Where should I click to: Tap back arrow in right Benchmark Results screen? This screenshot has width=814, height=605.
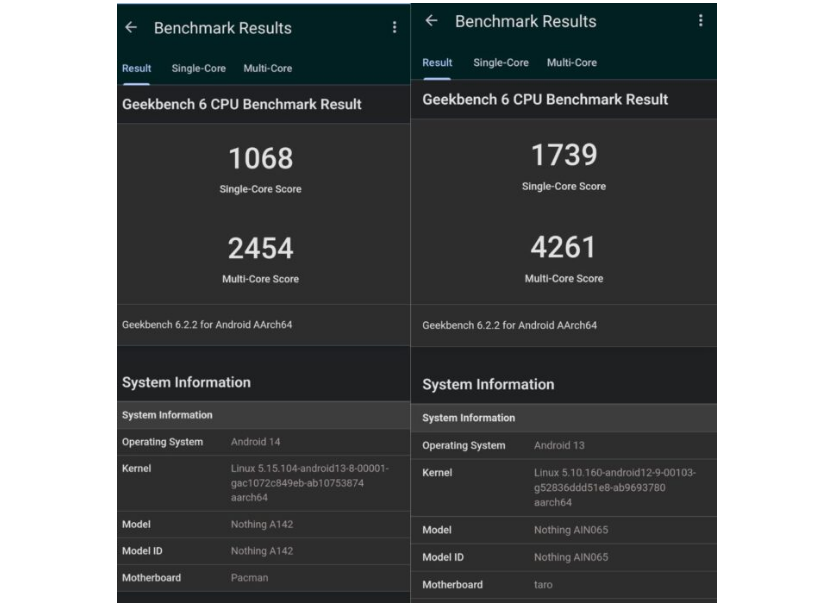(431, 20)
